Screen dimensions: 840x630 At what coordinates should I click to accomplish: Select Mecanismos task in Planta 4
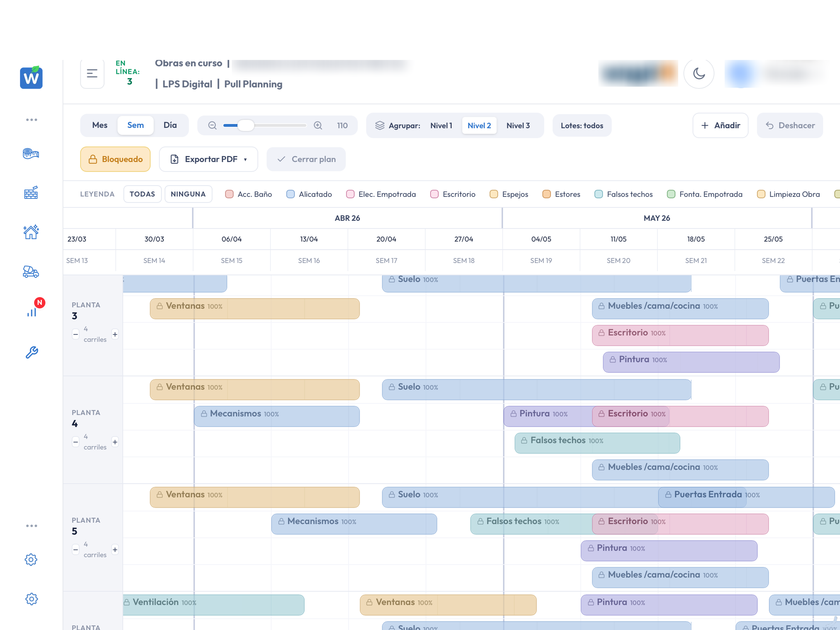point(277,416)
